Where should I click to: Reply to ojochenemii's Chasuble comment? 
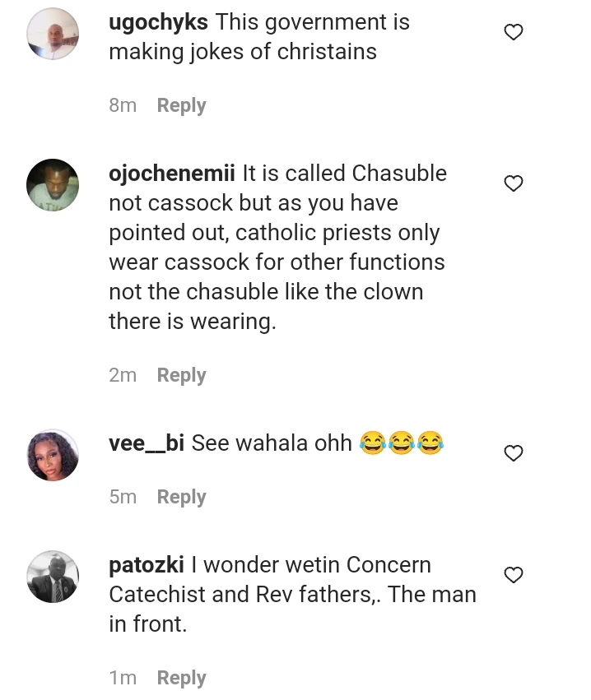[x=181, y=375]
